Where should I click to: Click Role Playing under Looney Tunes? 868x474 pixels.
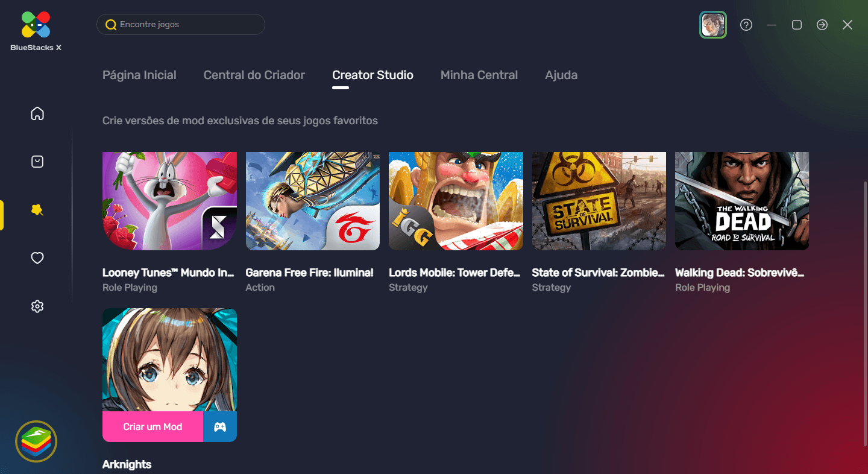(x=130, y=288)
